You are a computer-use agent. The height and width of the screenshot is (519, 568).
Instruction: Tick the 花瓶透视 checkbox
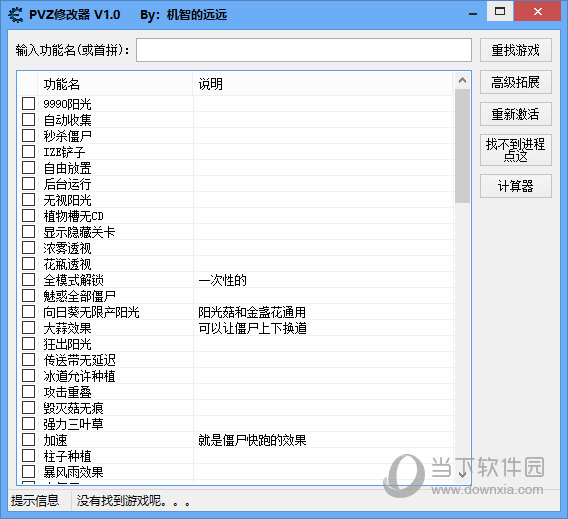(28, 264)
